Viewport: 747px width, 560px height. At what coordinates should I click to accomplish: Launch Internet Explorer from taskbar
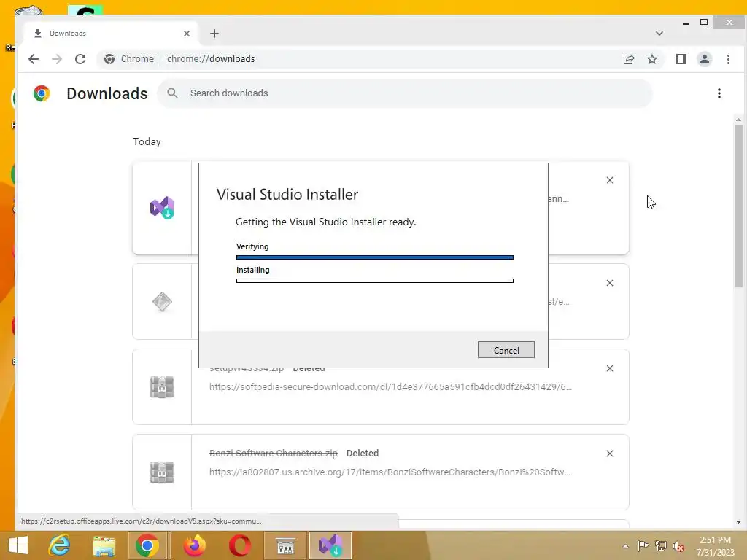click(x=60, y=545)
